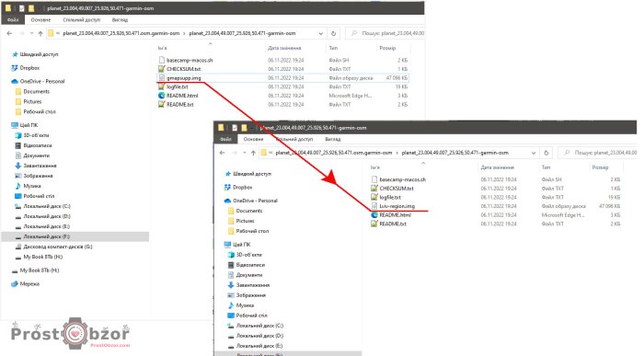
Task: Open Файл tab in front window
Action: 225,139
